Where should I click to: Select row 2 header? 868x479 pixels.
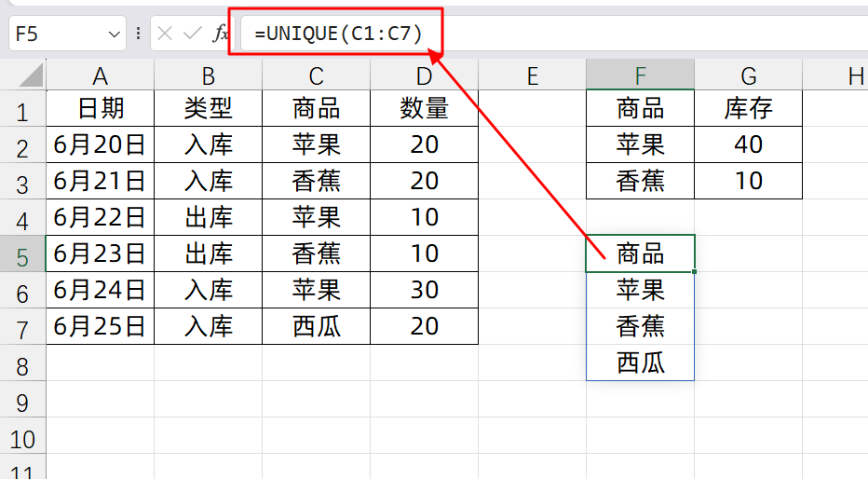(22, 144)
